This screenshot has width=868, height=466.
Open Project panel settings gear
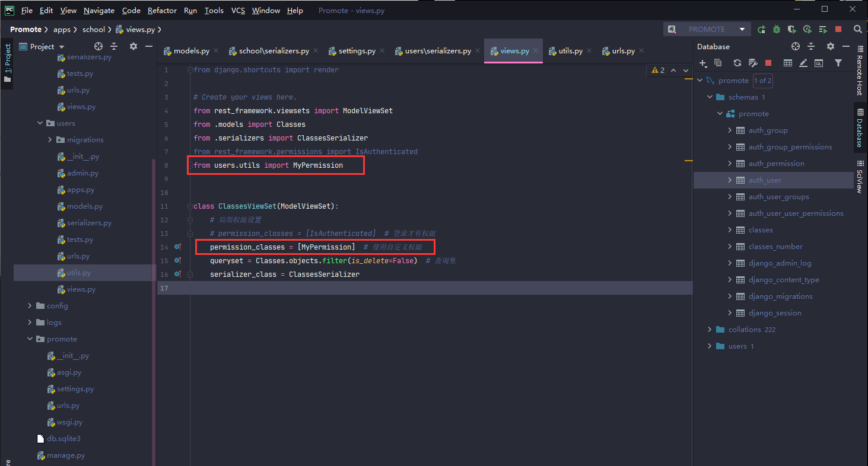133,46
